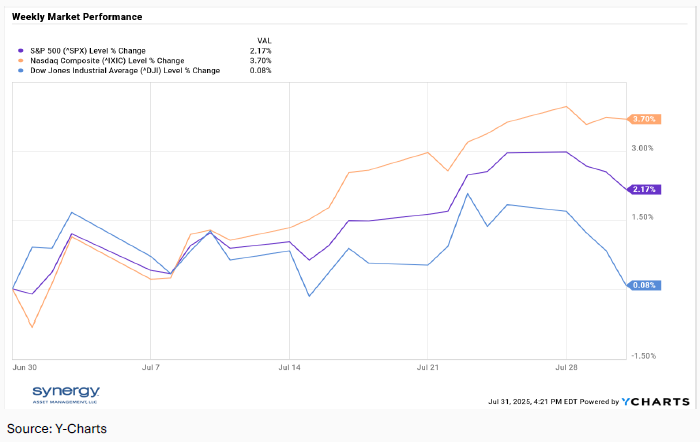
Task: Click the blue Dow Jones legend dot
Action: (x=22, y=70)
